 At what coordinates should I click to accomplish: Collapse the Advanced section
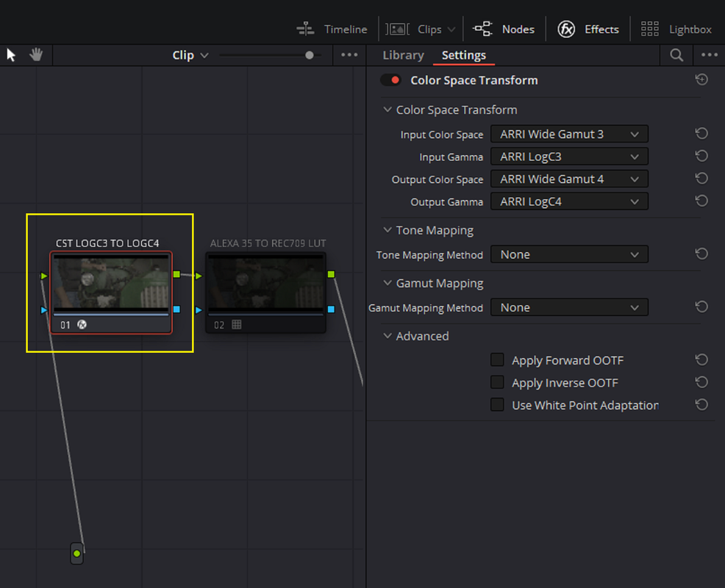coord(387,336)
